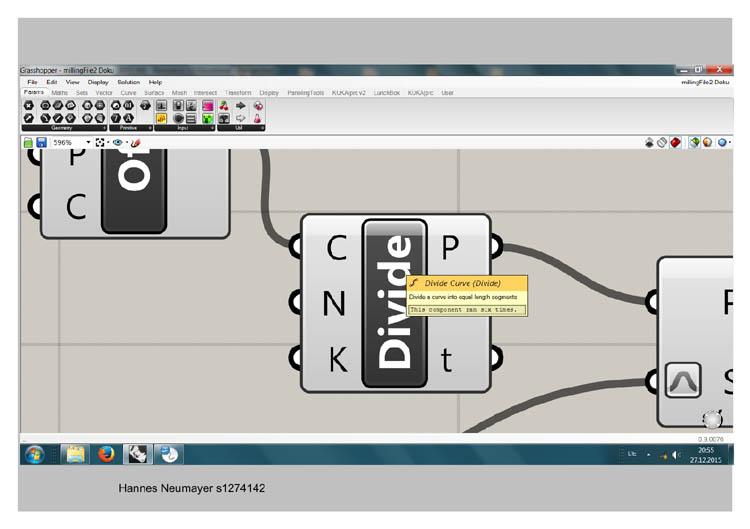Viewport: 750px width, 529px height.
Task: Click the Data Dam utility icon
Action: (x=224, y=118)
